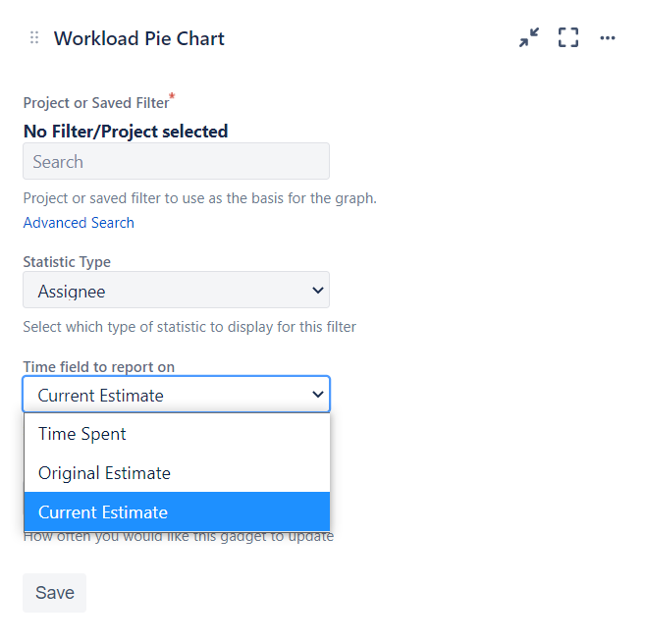The height and width of the screenshot is (644, 645).
Task: Maximize the gadget to full screen
Action: point(568,38)
